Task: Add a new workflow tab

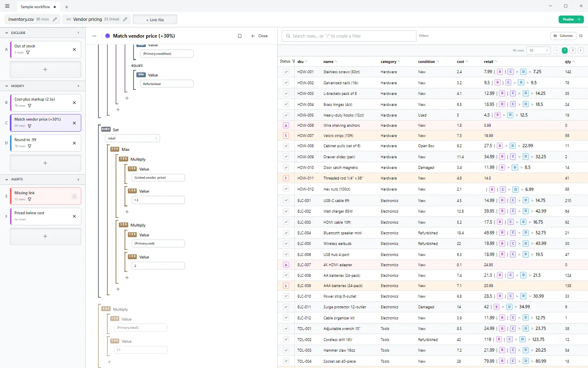Action: coord(67,7)
